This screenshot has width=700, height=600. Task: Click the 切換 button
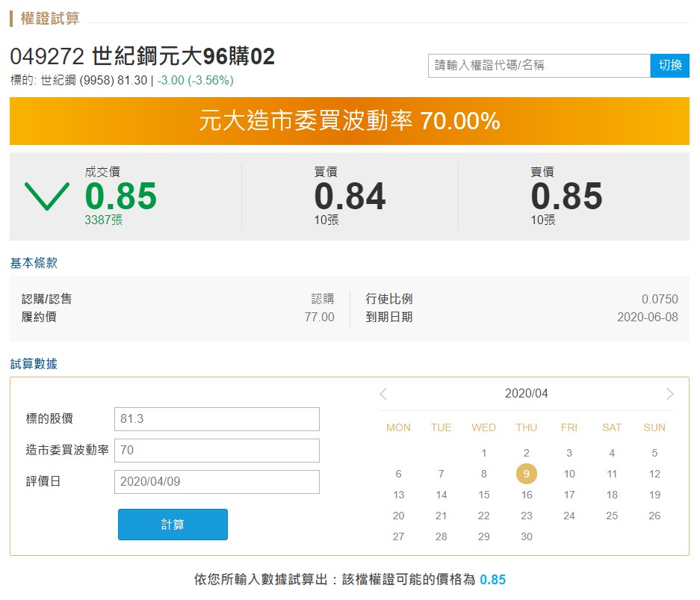(x=669, y=66)
